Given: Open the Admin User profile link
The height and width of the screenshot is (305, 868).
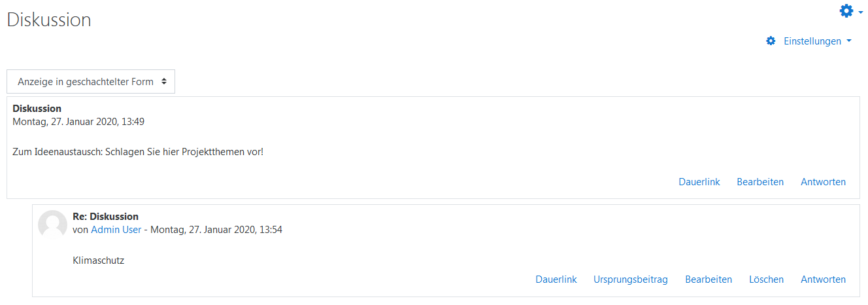Looking at the screenshot, I should [x=116, y=230].
